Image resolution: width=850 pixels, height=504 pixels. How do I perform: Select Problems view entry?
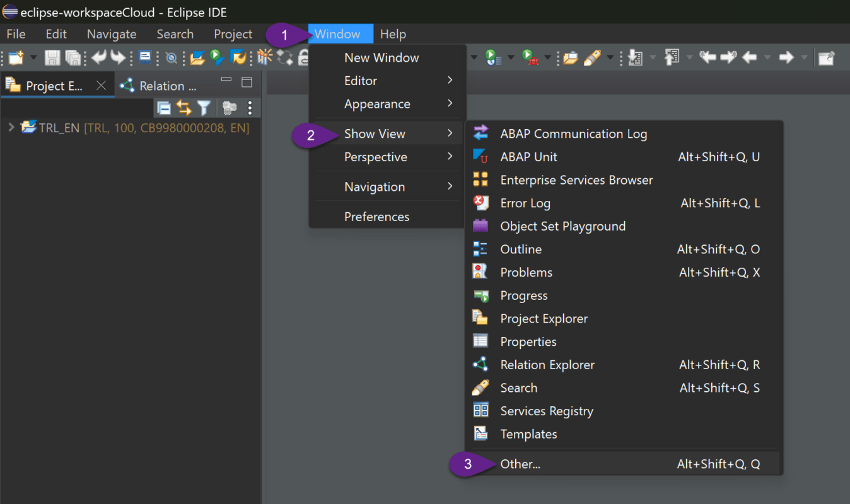(x=624, y=272)
